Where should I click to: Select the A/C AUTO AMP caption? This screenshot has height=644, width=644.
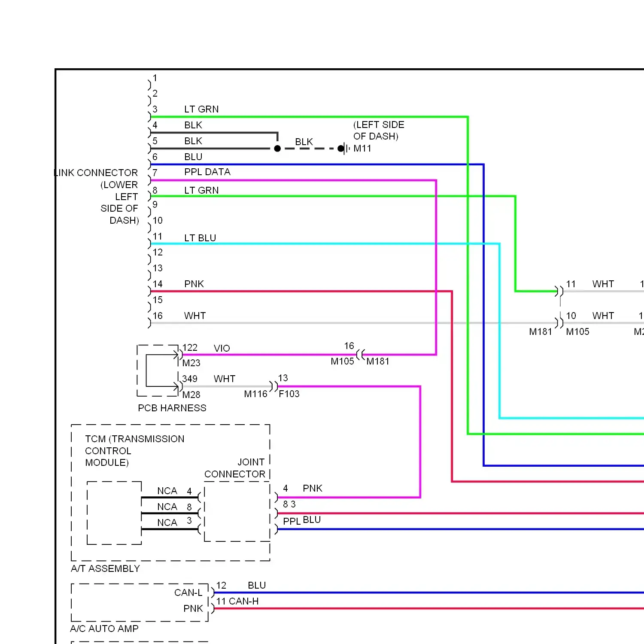(x=104, y=629)
